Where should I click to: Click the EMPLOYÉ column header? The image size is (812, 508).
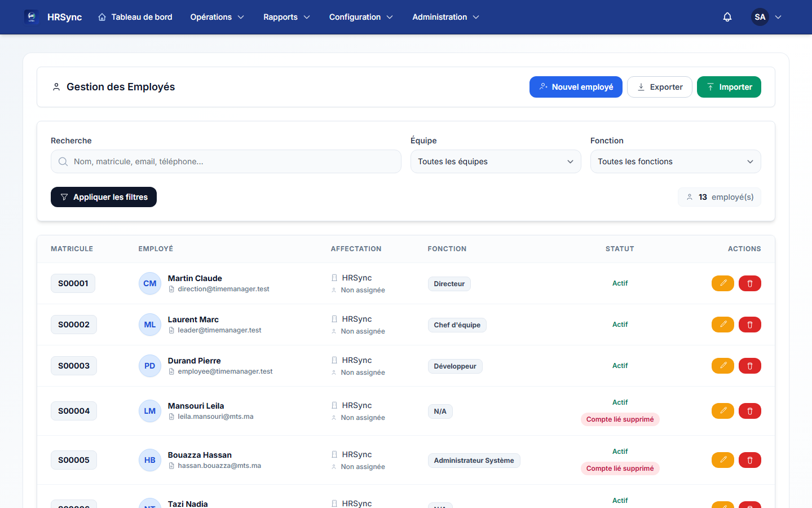156,249
